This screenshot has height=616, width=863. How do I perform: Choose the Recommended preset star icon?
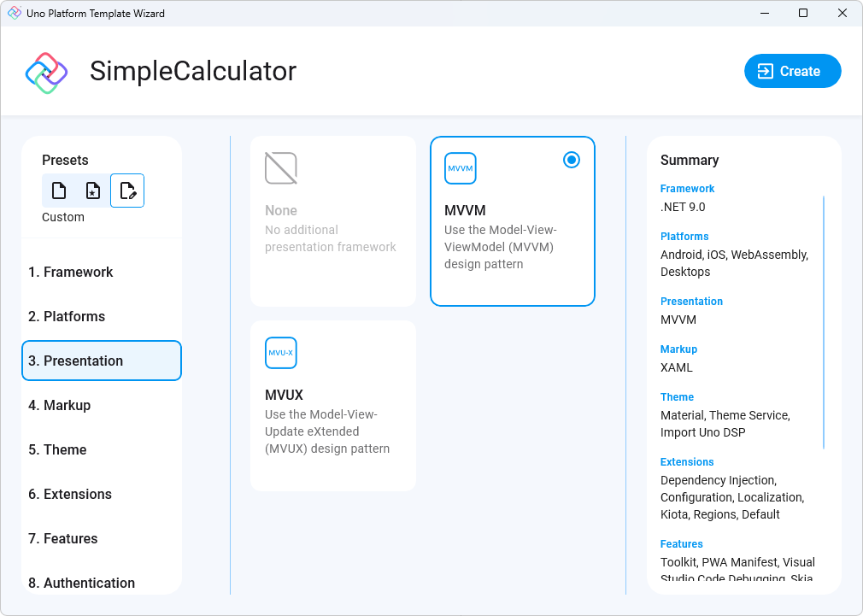pyautogui.click(x=92, y=190)
